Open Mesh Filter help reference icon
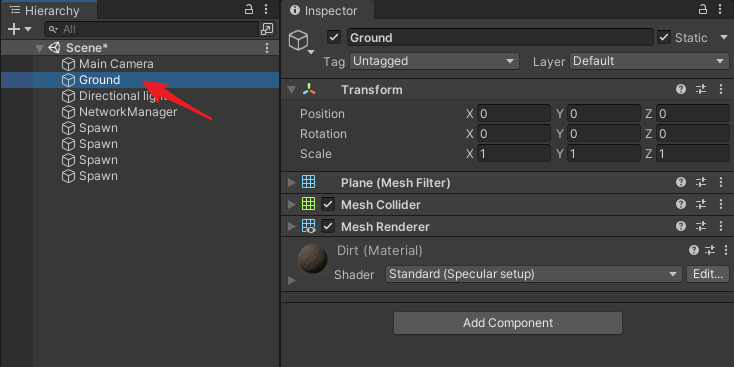This screenshot has width=734, height=367. click(681, 182)
